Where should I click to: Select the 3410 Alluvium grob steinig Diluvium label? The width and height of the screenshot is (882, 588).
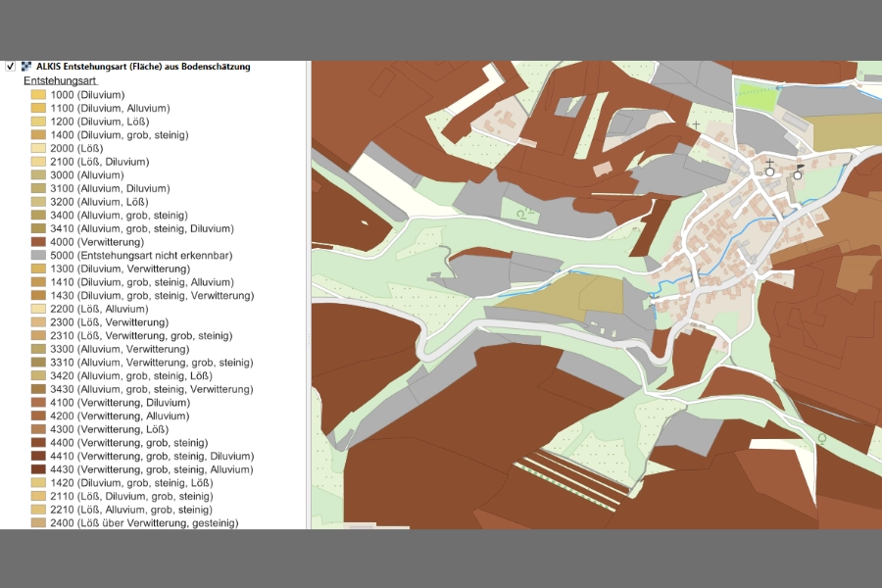click(141, 228)
